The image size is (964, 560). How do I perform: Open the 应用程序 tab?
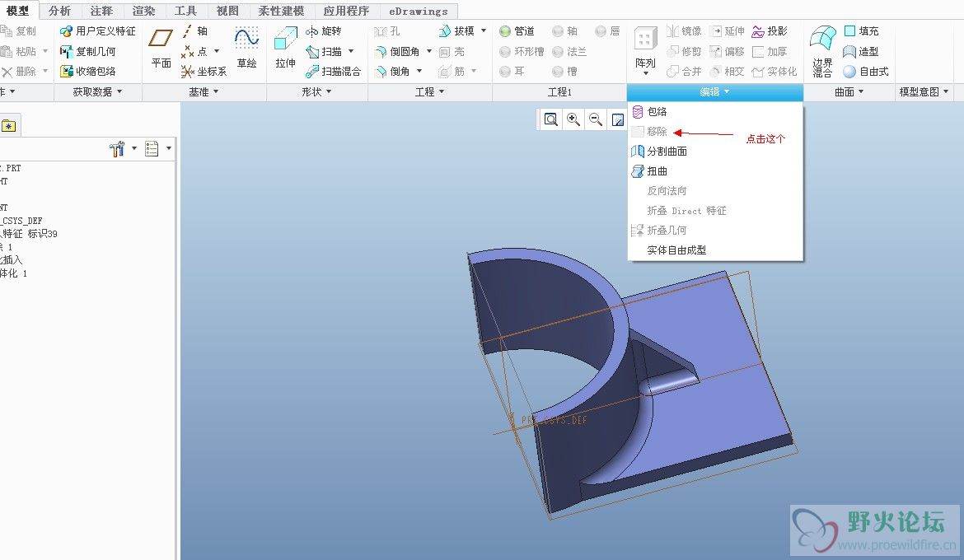346,11
